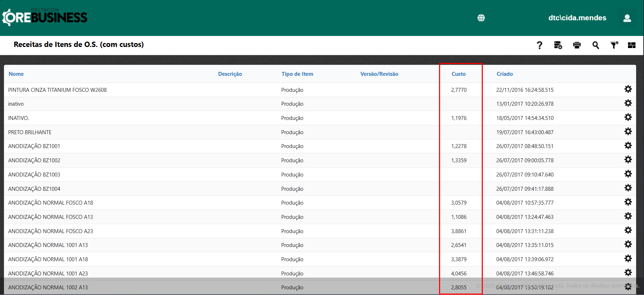Switch layout with the tiles view icon

[x=632, y=45]
